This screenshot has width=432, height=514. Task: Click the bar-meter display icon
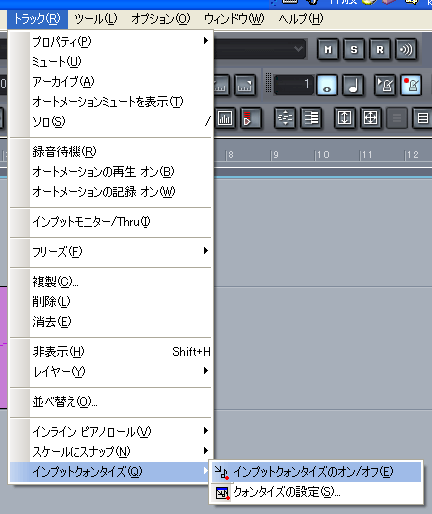pyautogui.click(x=225, y=118)
